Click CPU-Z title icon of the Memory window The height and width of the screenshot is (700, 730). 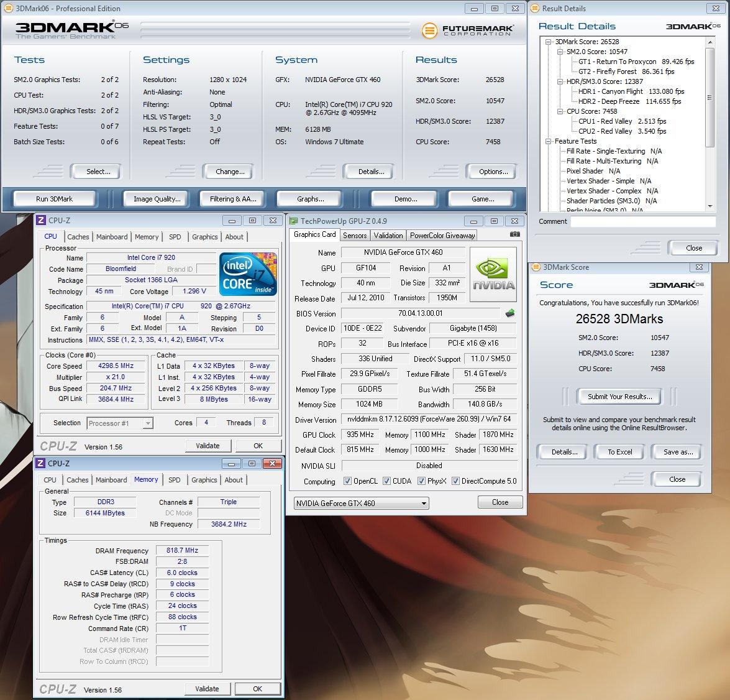pos(40,463)
